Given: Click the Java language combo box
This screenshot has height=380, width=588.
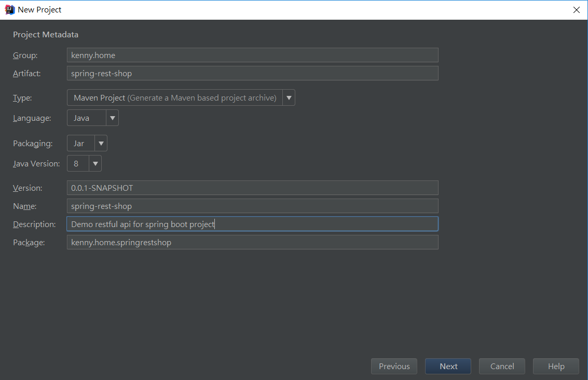Looking at the screenshot, I should tap(87, 118).
